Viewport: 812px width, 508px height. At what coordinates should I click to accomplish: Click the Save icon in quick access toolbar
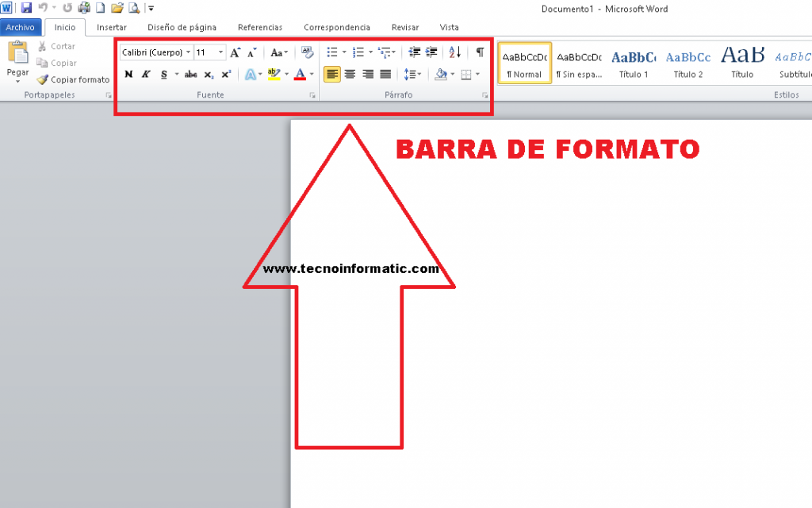26,8
